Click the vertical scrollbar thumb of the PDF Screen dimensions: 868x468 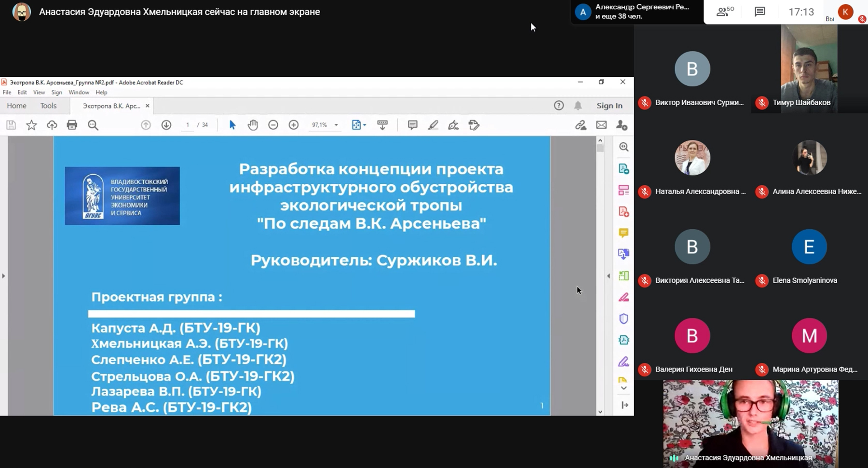pyautogui.click(x=600, y=148)
